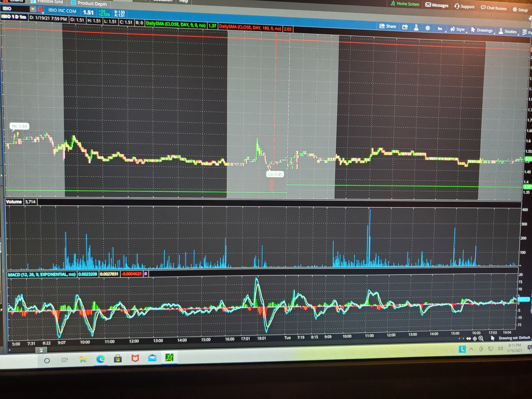This screenshot has height=399, width=532.
Task: Open the Messages panel
Action: pyautogui.click(x=437, y=5)
